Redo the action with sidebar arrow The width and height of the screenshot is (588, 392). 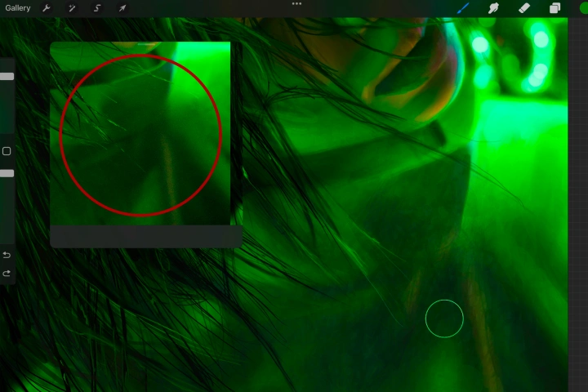pyautogui.click(x=7, y=274)
